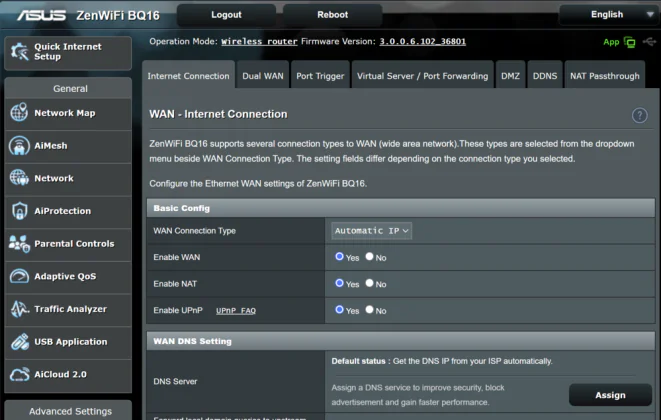The height and width of the screenshot is (420, 661).
Task: Click the App link
Action: pyautogui.click(x=611, y=42)
